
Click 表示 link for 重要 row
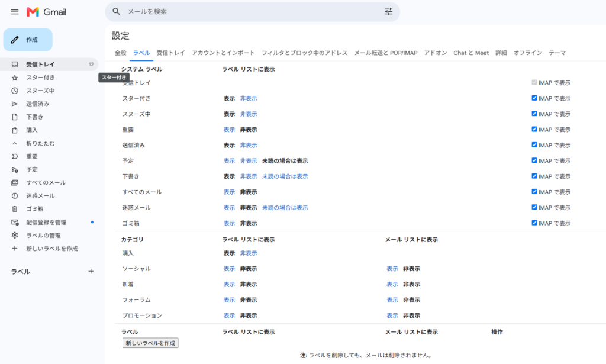click(229, 130)
